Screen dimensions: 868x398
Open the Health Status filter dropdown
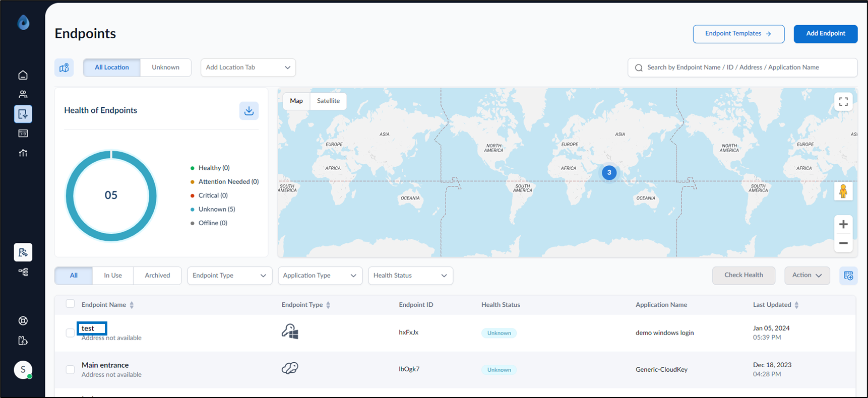(410, 276)
